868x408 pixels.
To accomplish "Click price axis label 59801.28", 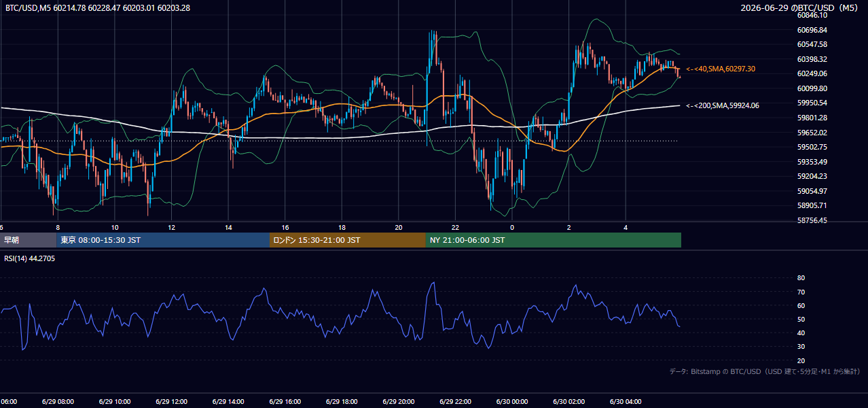I will click(x=812, y=118).
